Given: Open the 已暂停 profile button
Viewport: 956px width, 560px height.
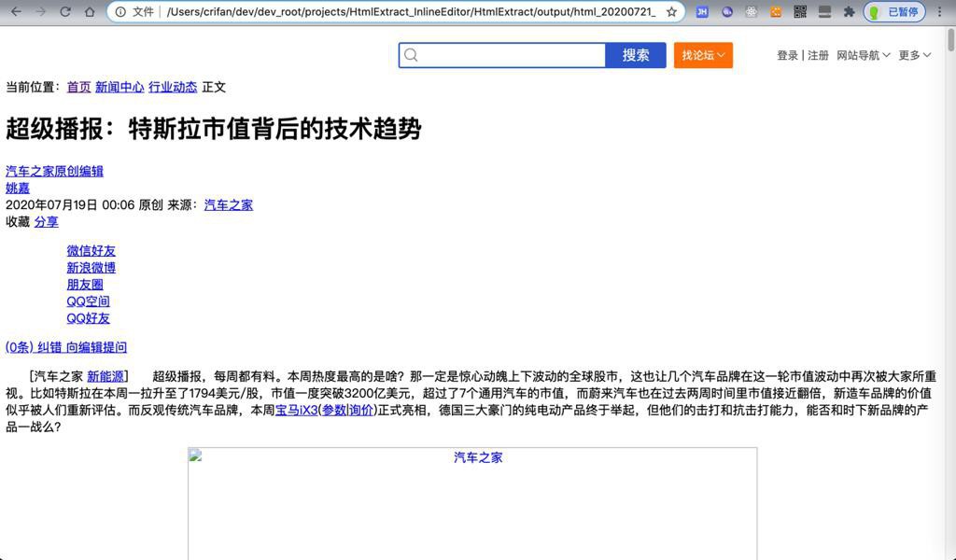Looking at the screenshot, I should [x=894, y=11].
